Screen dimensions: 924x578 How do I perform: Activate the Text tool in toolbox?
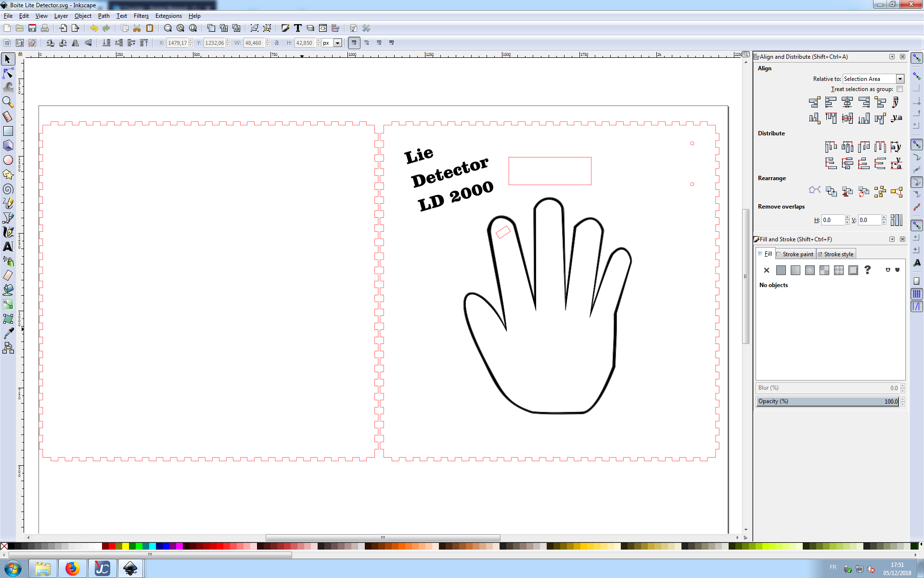click(x=8, y=247)
